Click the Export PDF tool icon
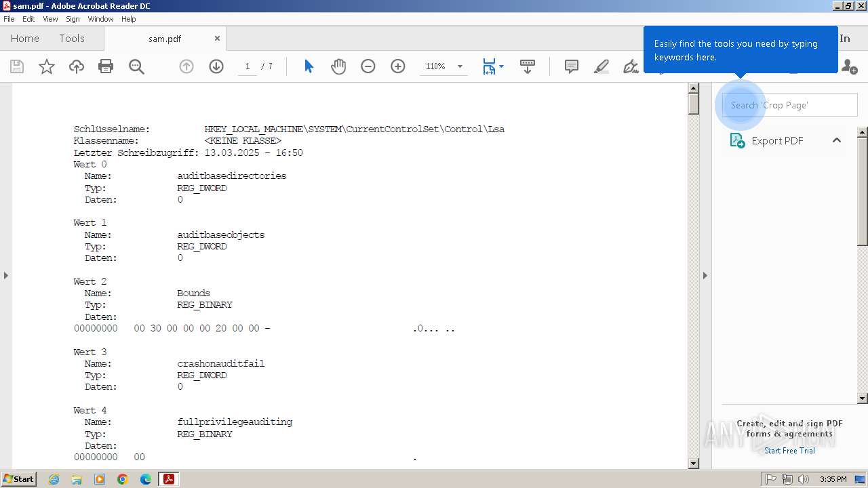This screenshot has height=488, width=868. pos(737,140)
